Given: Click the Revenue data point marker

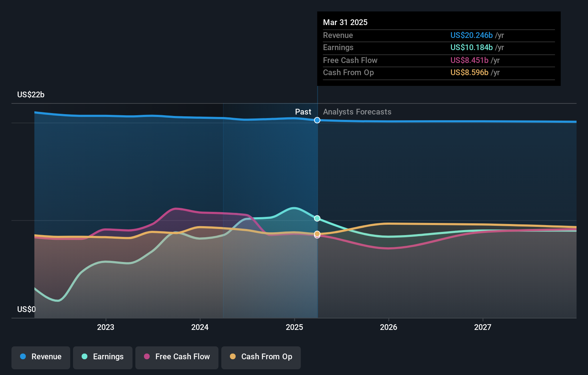Looking at the screenshot, I should point(317,120).
